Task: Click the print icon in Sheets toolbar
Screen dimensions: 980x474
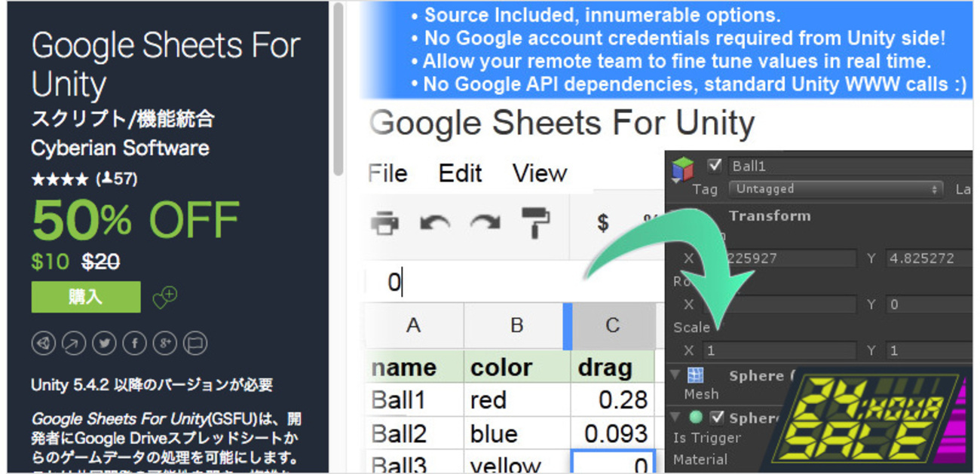Action: (385, 222)
